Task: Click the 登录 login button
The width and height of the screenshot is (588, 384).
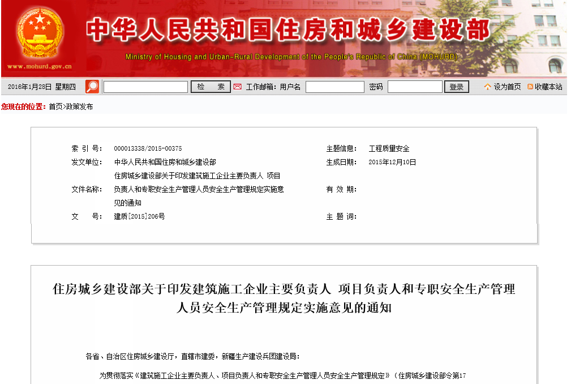Action: [456, 87]
